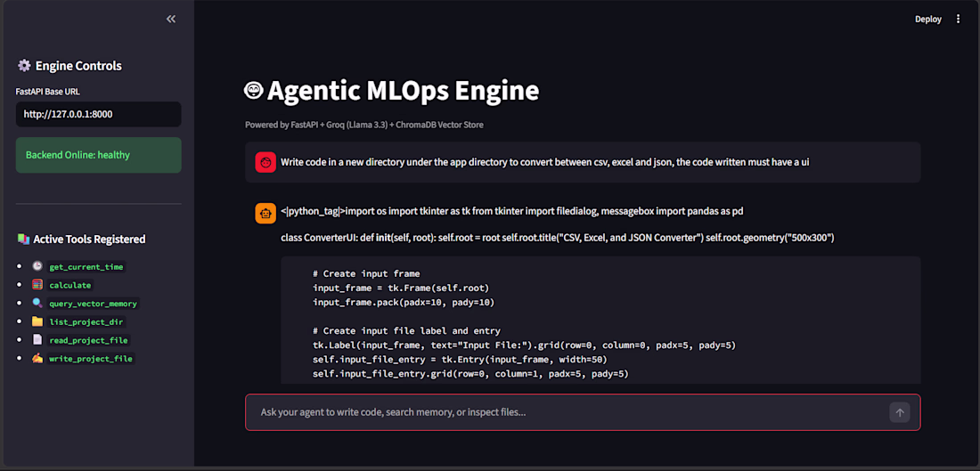The width and height of the screenshot is (980, 471).
Task: Click the Deploy button
Action: click(x=928, y=20)
